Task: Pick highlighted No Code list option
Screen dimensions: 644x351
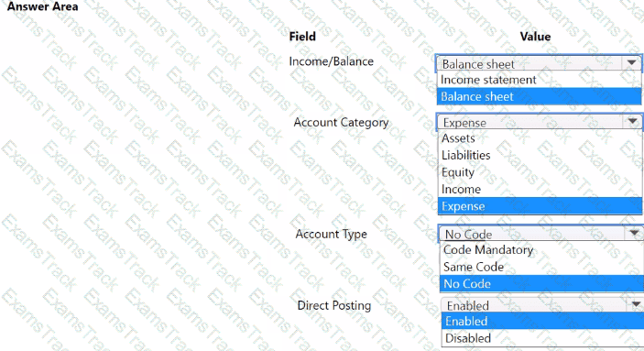Action: (x=541, y=283)
